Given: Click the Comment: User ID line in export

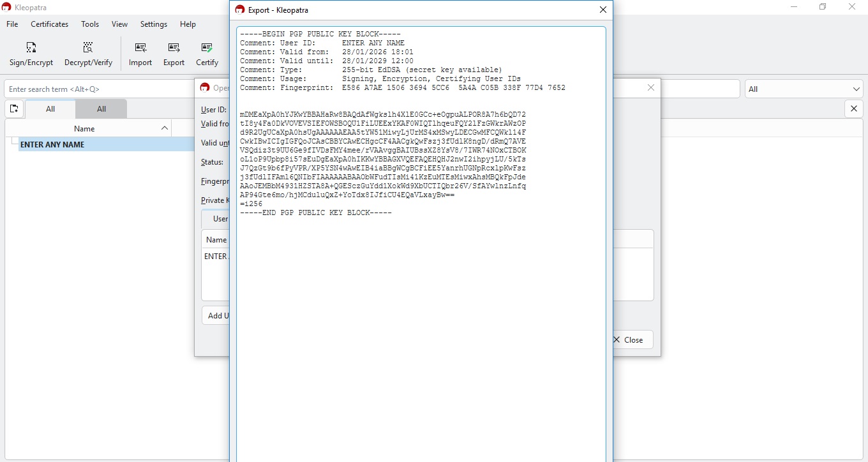Looking at the screenshot, I should (x=322, y=43).
